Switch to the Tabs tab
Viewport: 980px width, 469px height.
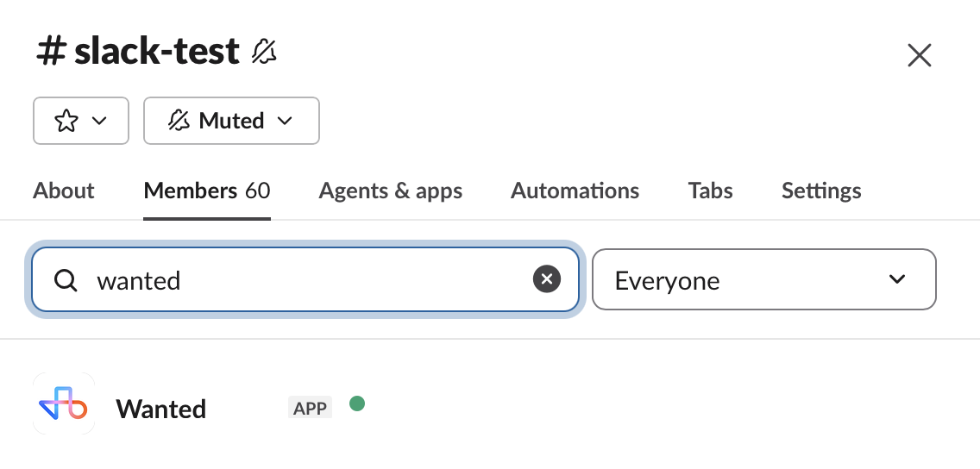tap(711, 191)
